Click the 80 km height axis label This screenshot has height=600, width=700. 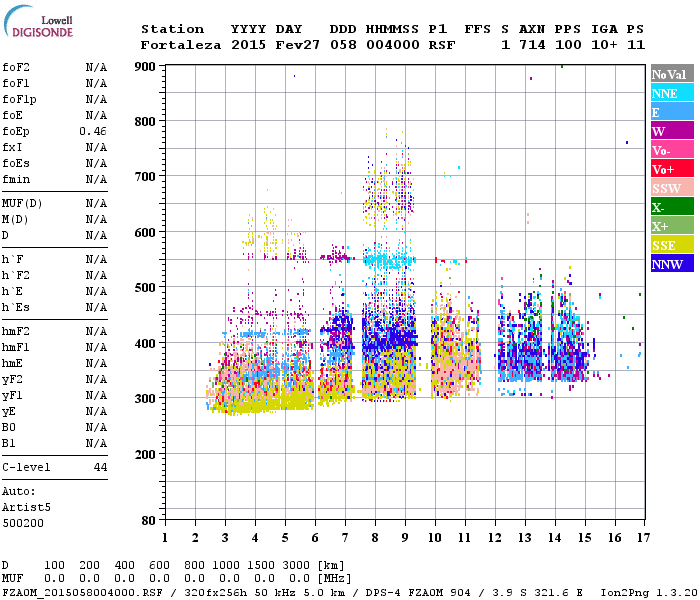click(149, 521)
